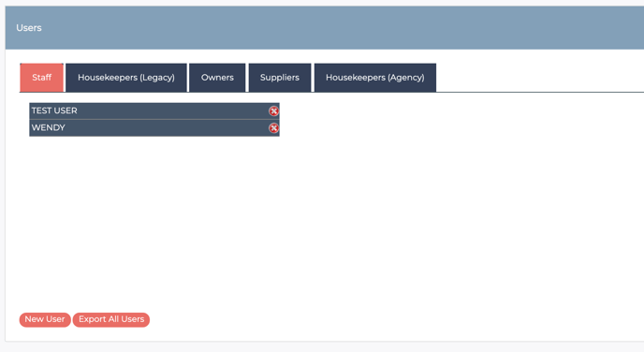The width and height of the screenshot is (644, 352).
Task: View legacy housekeepers list tab
Action: pos(126,78)
